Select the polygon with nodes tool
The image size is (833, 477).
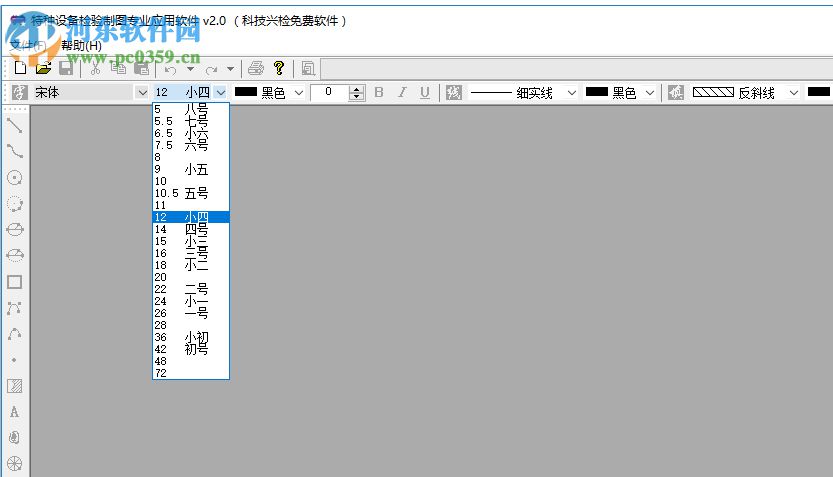[14, 308]
